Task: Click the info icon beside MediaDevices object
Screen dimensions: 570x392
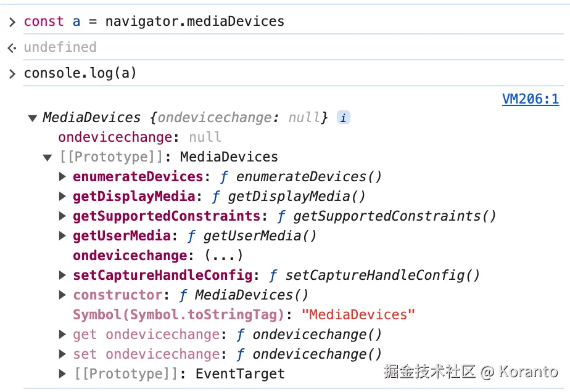Action: [343, 117]
